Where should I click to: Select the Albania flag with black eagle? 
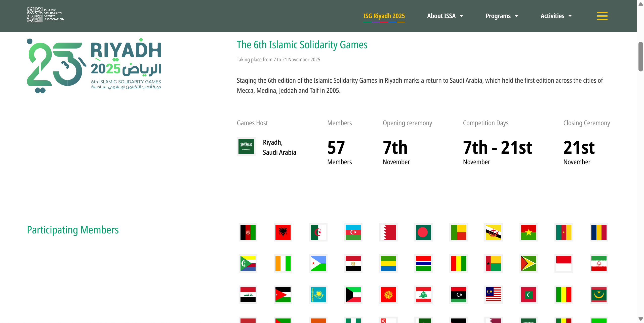pyautogui.click(x=283, y=232)
